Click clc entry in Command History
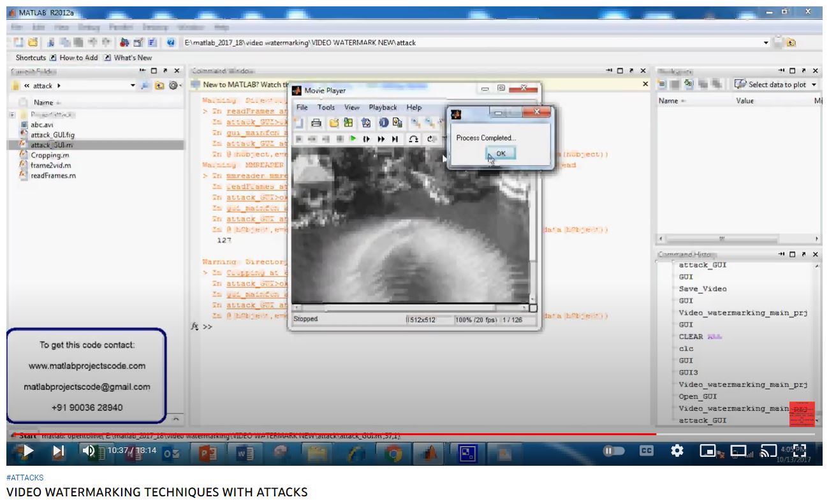Image resolution: width=829 pixels, height=504 pixels. click(686, 349)
